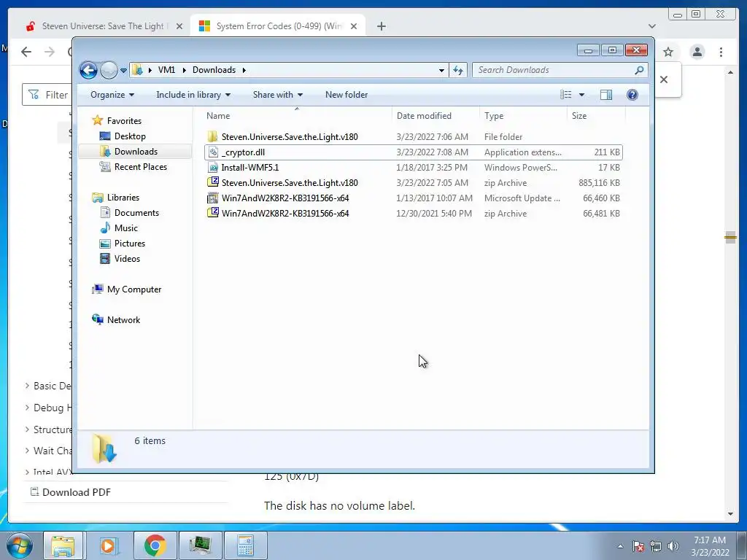The height and width of the screenshot is (560, 747).
Task: Open the address bar history dropdown
Action: point(441,71)
